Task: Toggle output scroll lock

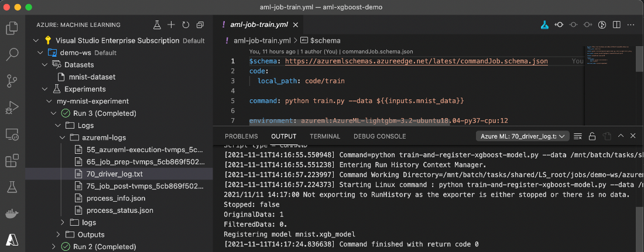Action: [592, 136]
